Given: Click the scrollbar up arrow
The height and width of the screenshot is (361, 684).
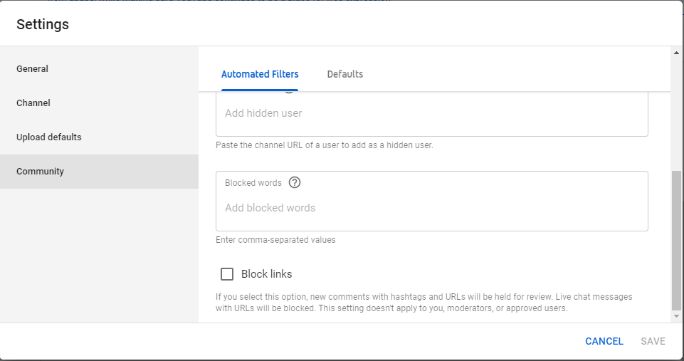Looking at the screenshot, I should point(677,53).
